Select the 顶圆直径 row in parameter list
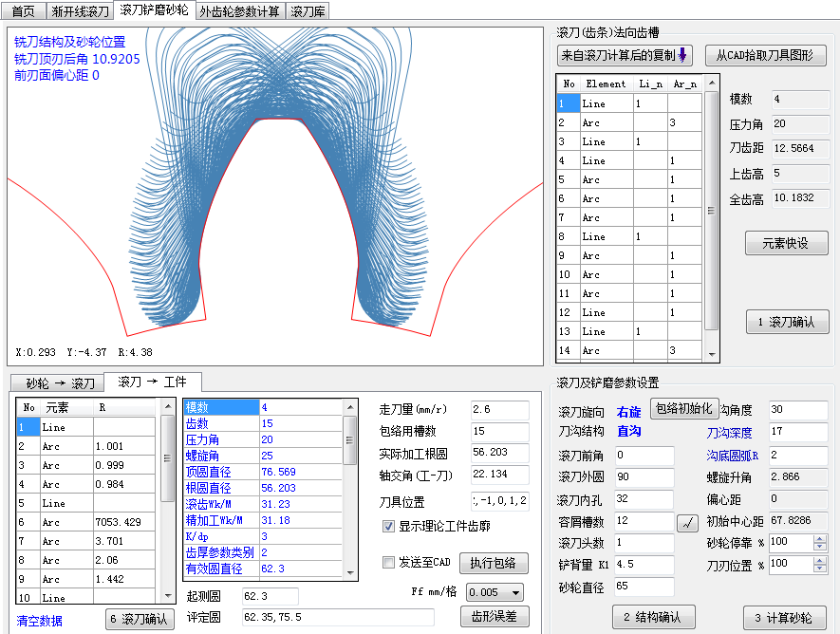 pyautogui.click(x=263, y=472)
